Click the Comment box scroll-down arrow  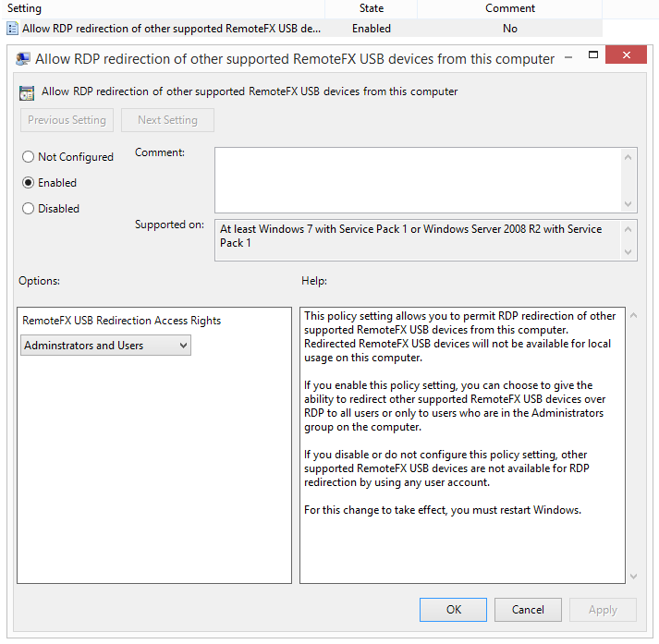[x=629, y=204]
